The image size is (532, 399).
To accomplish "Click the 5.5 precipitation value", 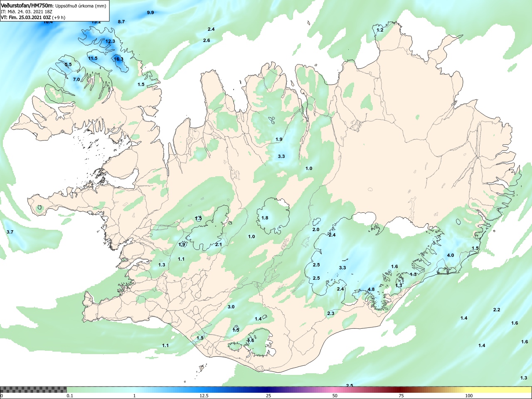I will 68,64.
